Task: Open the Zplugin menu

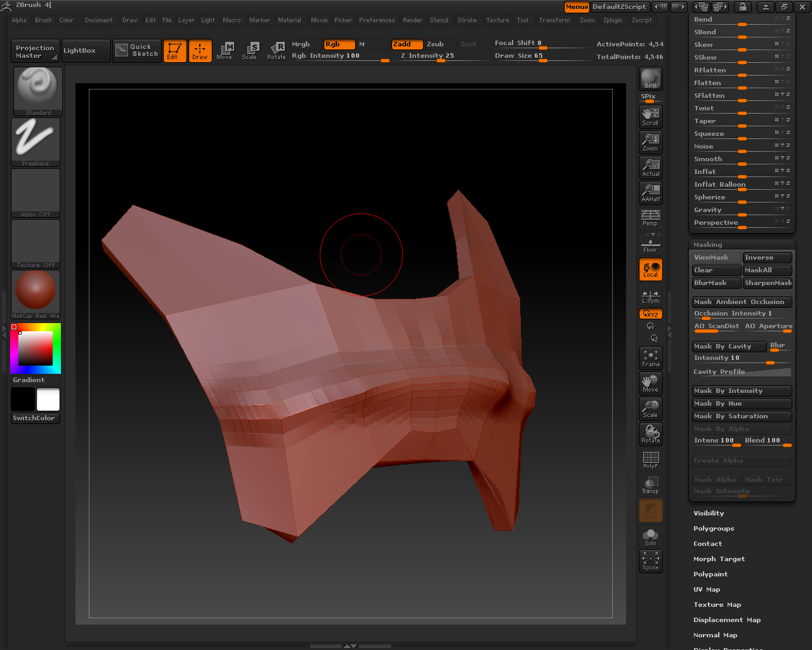Action: [613, 20]
